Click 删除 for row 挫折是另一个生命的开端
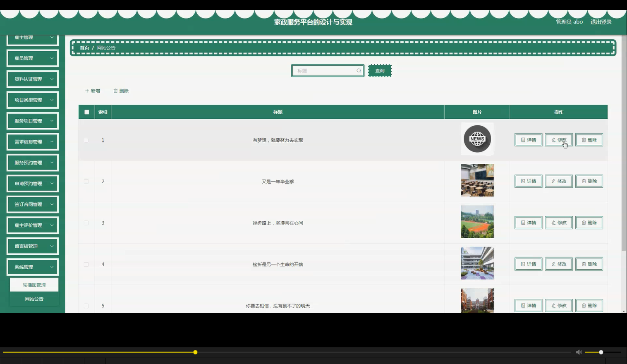Image resolution: width=627 pixels, height=364 pixels. coord(589,264)
